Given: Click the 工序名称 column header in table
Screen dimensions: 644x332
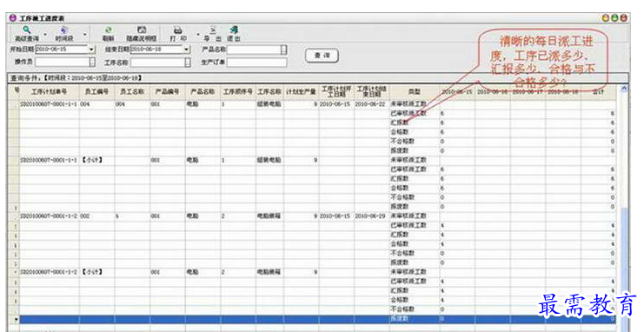Looking at the screenshot, I should 269,91.
